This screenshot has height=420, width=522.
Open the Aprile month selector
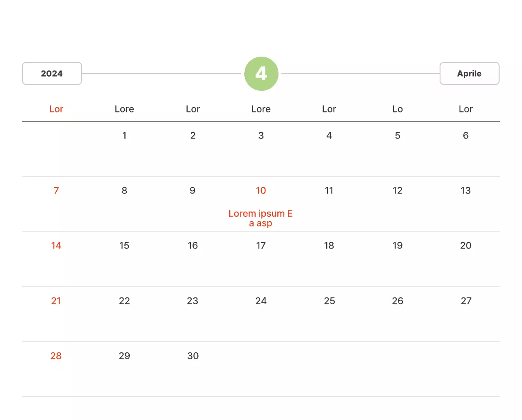[469, 74]
